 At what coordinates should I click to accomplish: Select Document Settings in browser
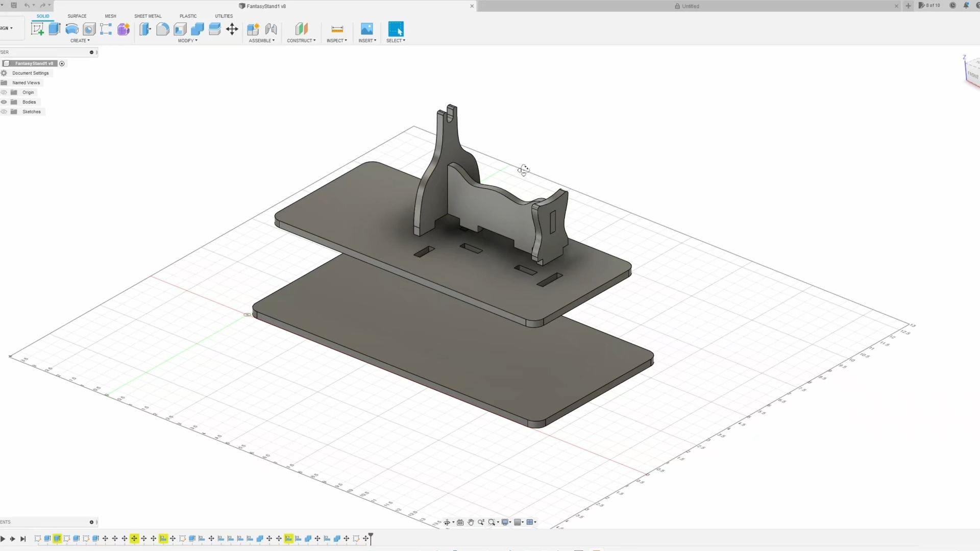click(x=31, y=73)
